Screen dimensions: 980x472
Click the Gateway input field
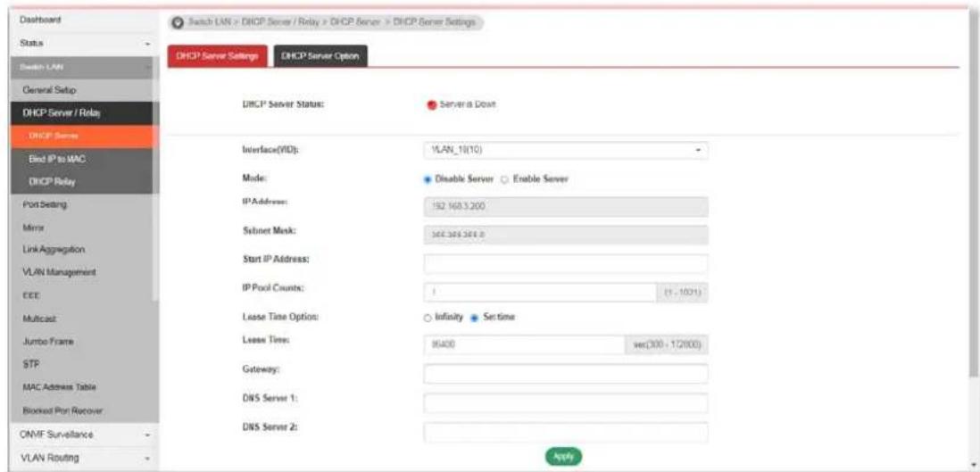(x=566, y=374)
